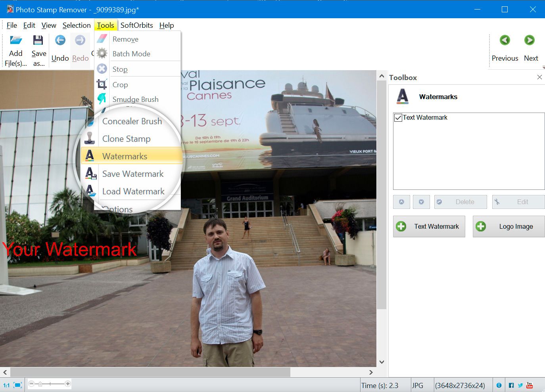
Task: Click the Add File(s) toolbar icon
Action: pos(16,40)
